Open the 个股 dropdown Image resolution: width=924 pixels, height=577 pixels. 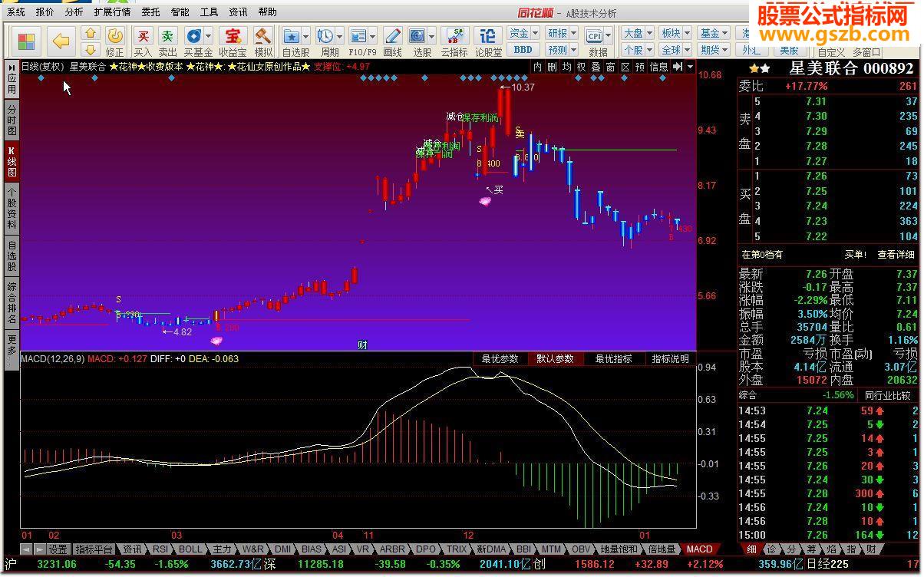637,50
